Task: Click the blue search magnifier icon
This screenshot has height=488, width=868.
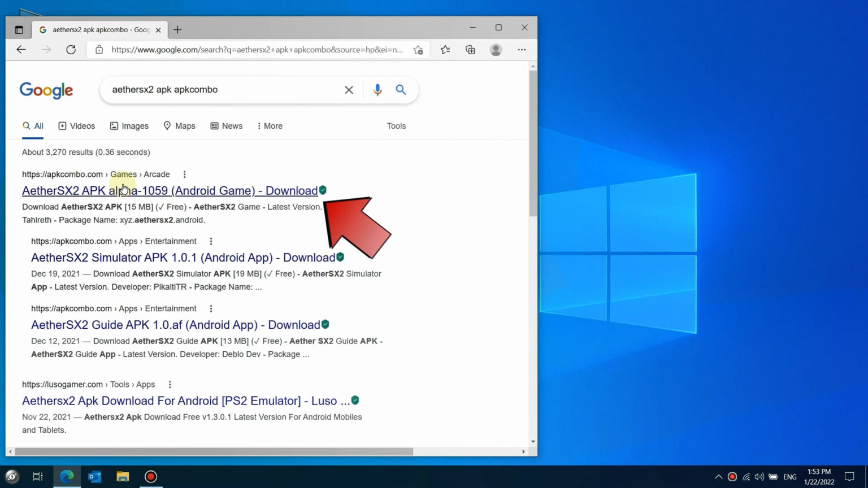Action: (401, 90)
